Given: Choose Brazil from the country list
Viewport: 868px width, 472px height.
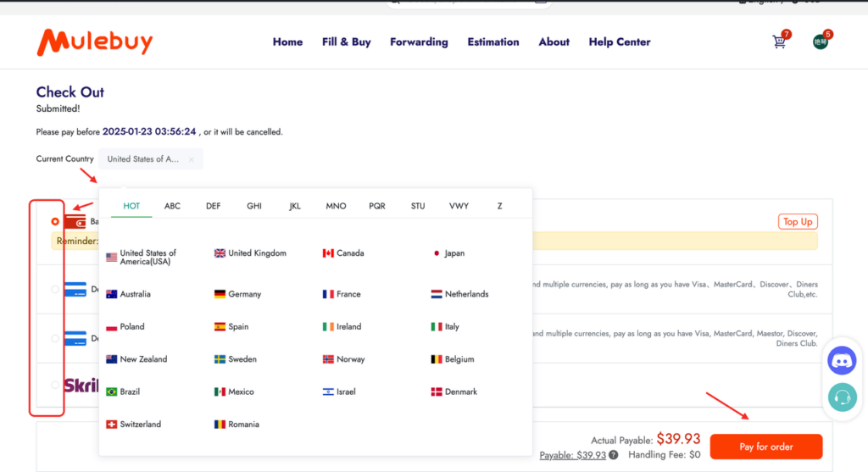Looking at the screenshot, I should tap(123, 391).
